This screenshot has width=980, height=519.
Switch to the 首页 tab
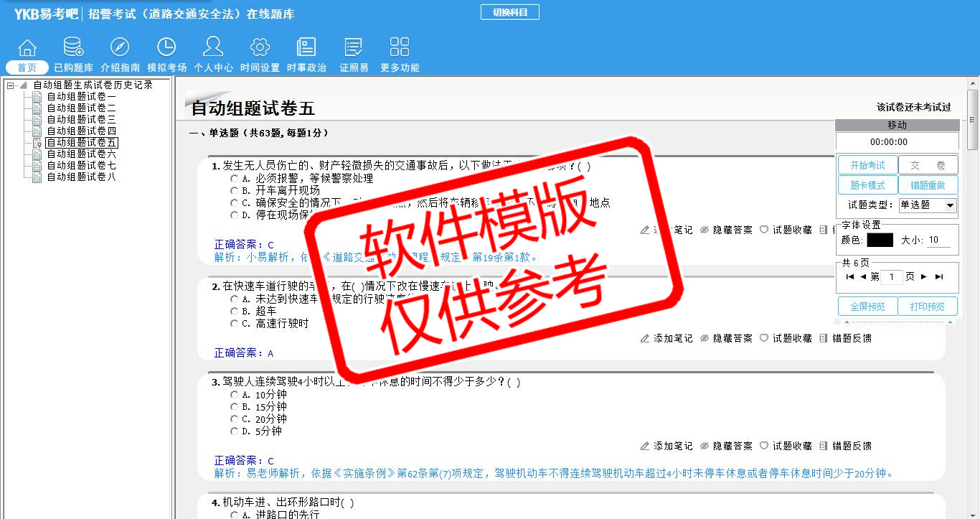click(x=27, y=67)
